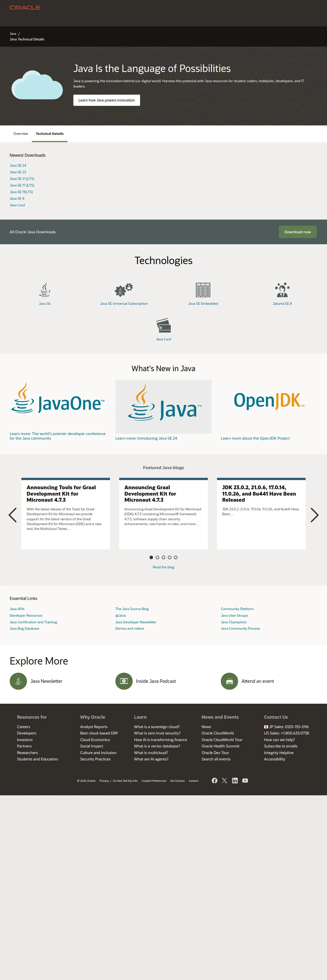Open Oracle's Facebook page icon
Viewport: 327px width, 980px height.
[x=214, y=781]
